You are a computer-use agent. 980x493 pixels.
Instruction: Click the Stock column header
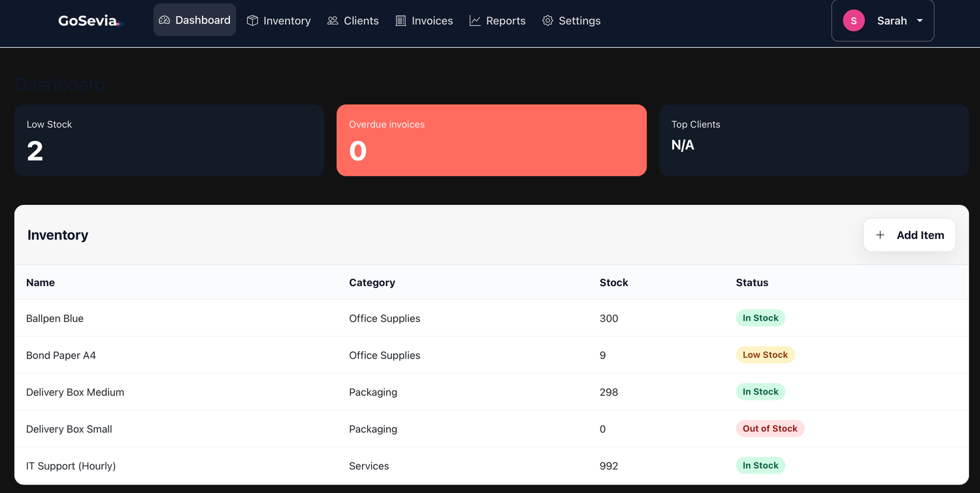point(613,283)
